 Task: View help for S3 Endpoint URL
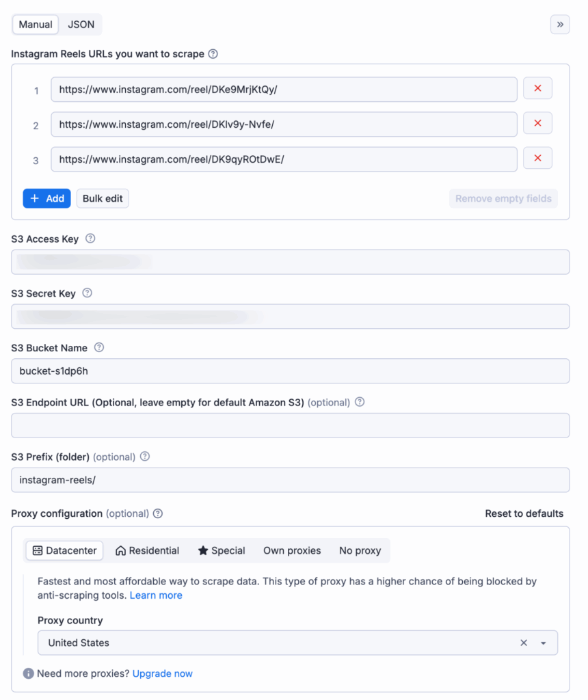(x=360, y=402)
